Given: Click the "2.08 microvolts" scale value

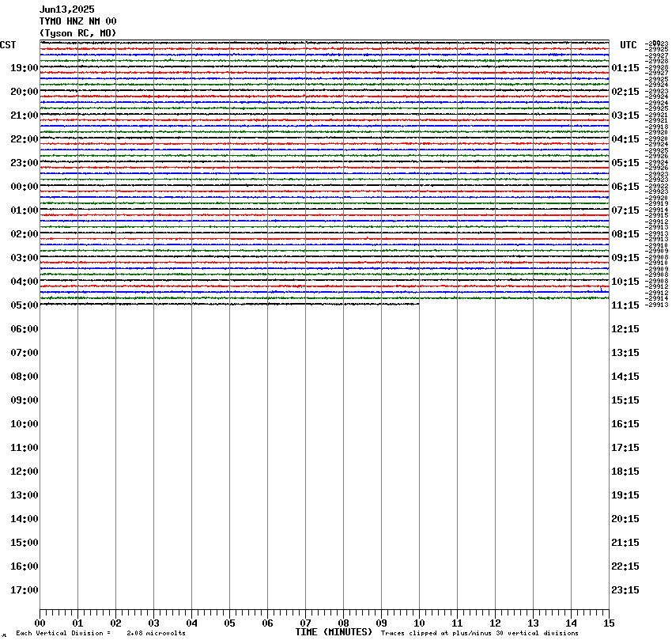Looking at the screenshot, I should click(x=156, y=633).
